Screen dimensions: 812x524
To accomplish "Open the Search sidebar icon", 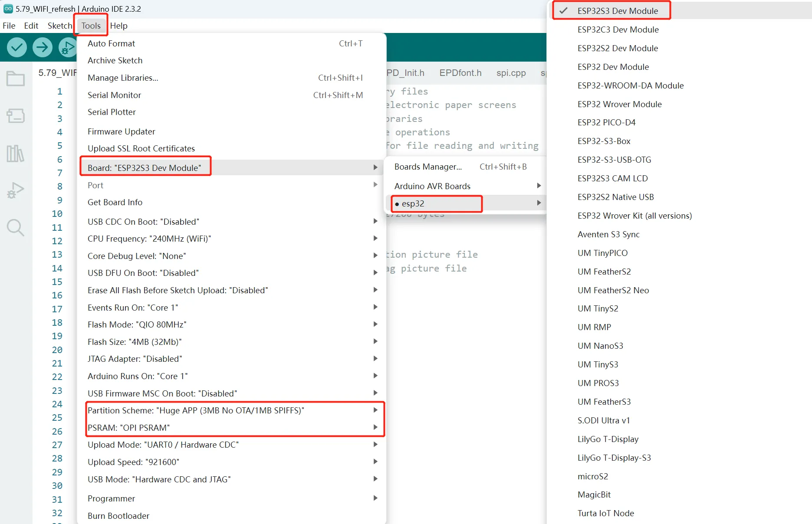I will (16, 227).
